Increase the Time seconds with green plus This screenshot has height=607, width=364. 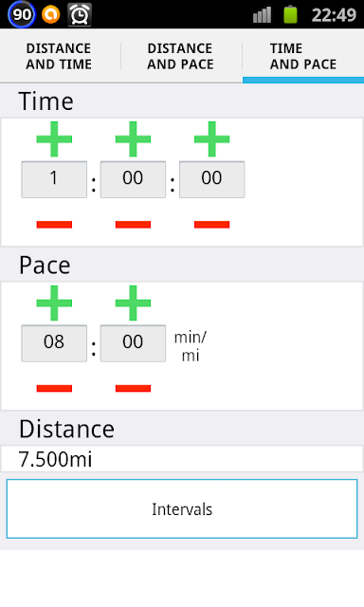(212, 139)
